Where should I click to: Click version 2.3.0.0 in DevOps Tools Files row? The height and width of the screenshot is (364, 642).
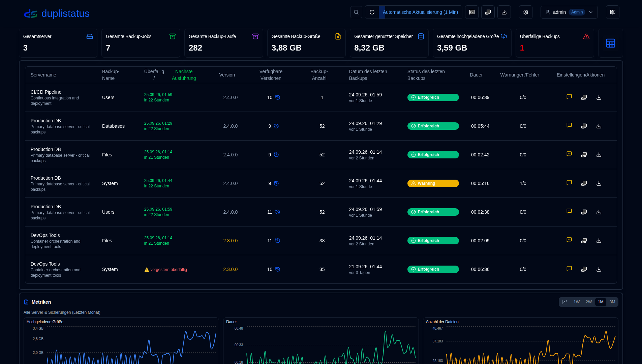pyautogui.click(x=231, y=241)
